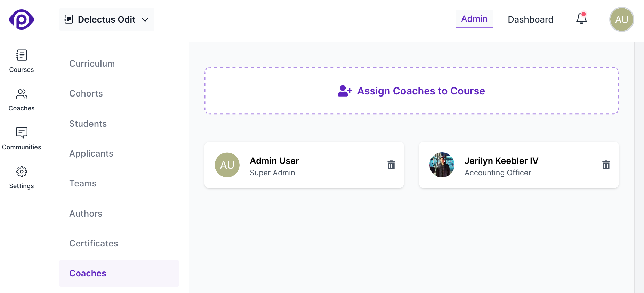Click Jerilyn Keebler IV's profile photo
Image resolution: width=644 pixels, height=293 pixels.
pyautogui.click(x=442, y=165)
